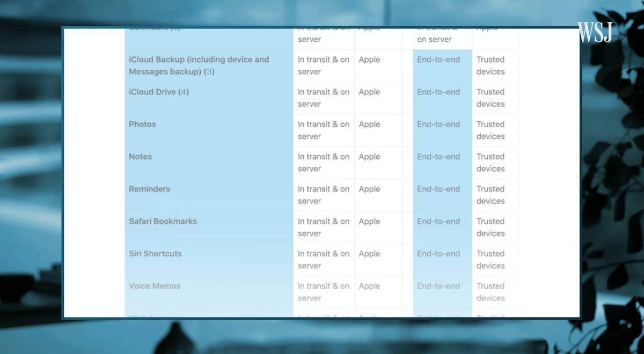644x354 pixels.
Task: Open footnote link 3 beside iCloud Backup
Action: point(209,71)
